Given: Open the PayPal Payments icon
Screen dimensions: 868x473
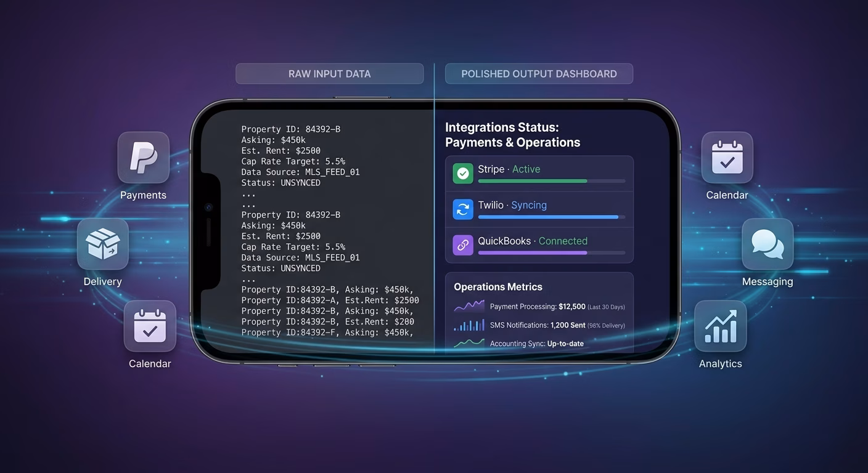Looking at the screenshot, I should pos(143,157).
